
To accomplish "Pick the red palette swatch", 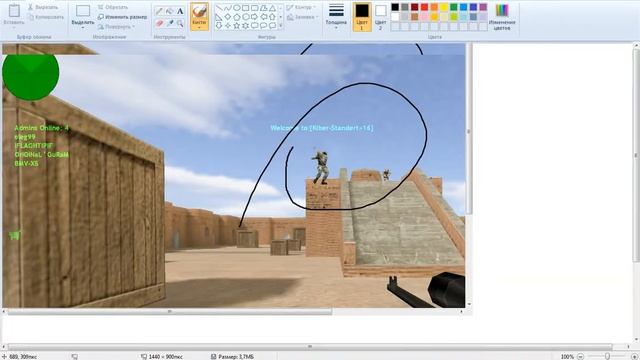I will [x=424, y=7].
